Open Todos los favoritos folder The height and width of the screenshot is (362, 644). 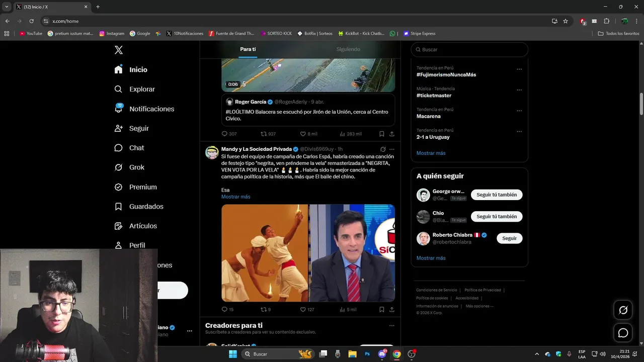point(619,34)
